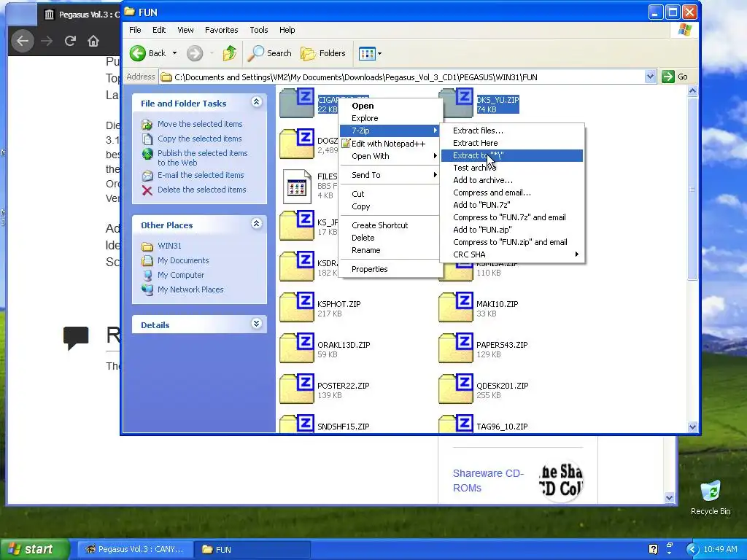
Task: Choose Edit with Notepad++ in context menu
Action: 390,144
